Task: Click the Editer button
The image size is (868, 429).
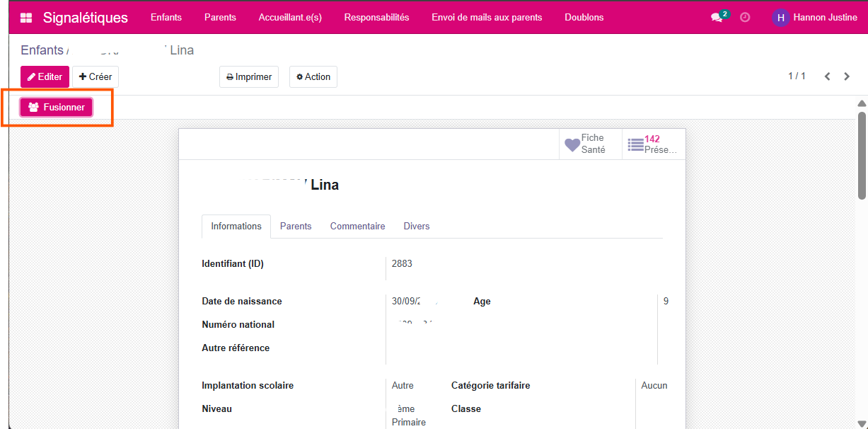Action: (x=45, y=76)
